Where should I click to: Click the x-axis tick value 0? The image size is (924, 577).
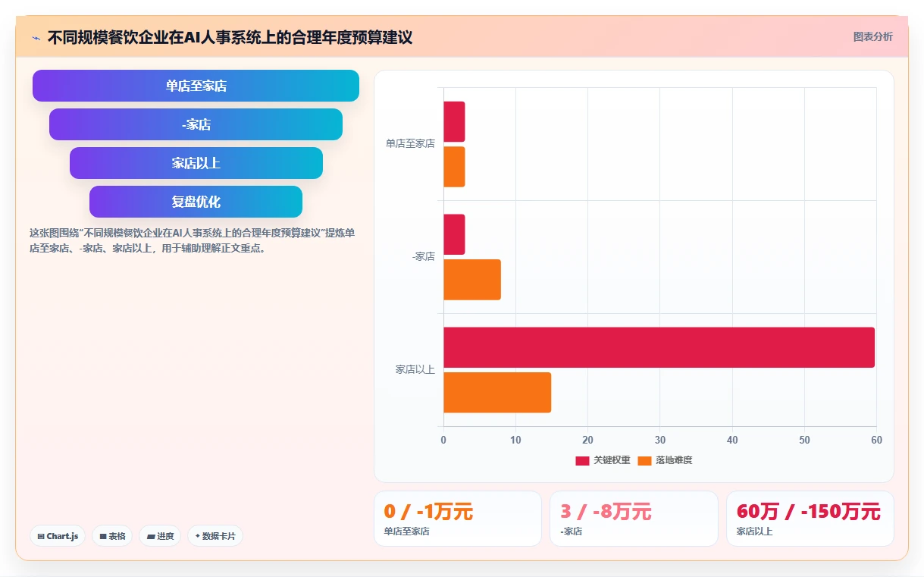tap(443, 440)
